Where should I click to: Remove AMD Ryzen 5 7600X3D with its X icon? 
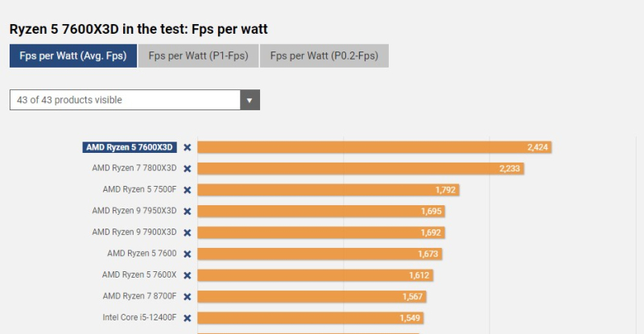point(187,147)
